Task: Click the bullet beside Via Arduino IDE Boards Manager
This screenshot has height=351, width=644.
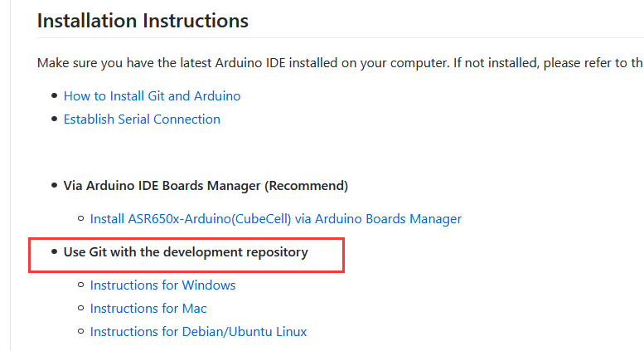Action: (x=54, y=185)
